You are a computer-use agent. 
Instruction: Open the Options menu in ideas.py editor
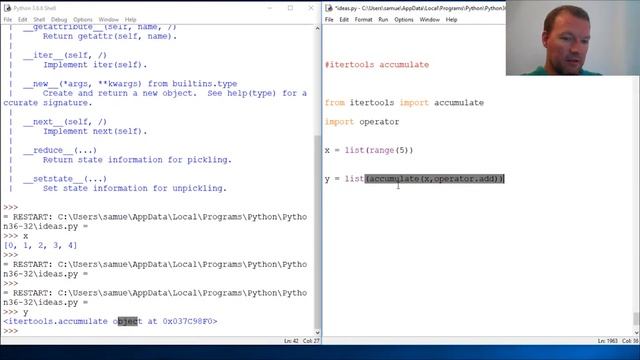point(404,20)
